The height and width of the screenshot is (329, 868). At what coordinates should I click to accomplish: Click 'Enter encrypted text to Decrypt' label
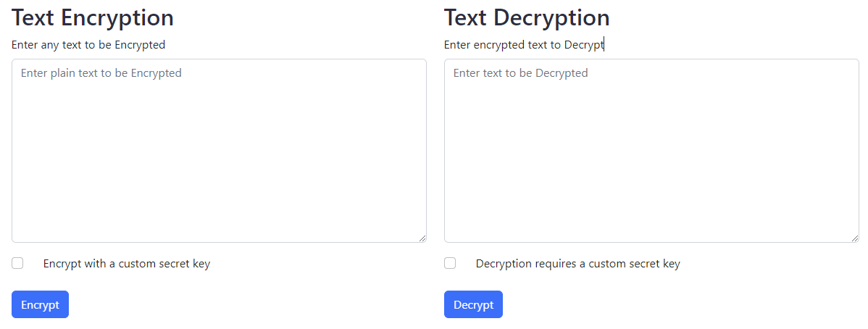coord(524,45)
